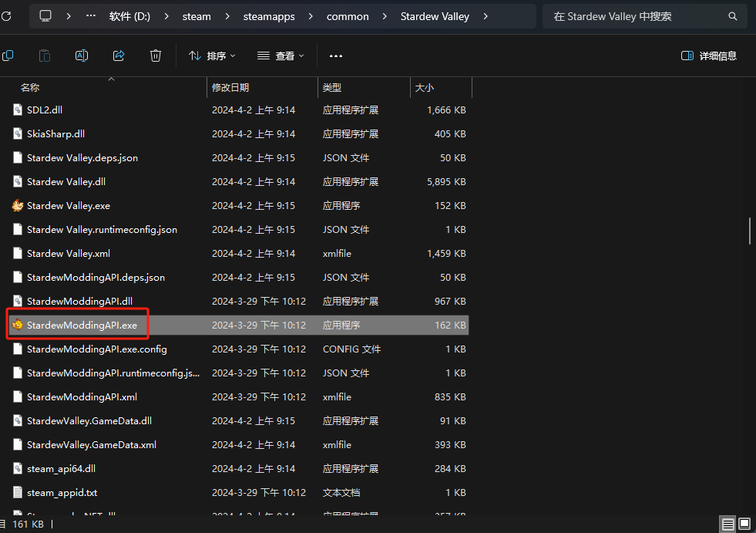Expand chevron after Stardew Valley in path

pyautogui.click(x=486, y=16)
